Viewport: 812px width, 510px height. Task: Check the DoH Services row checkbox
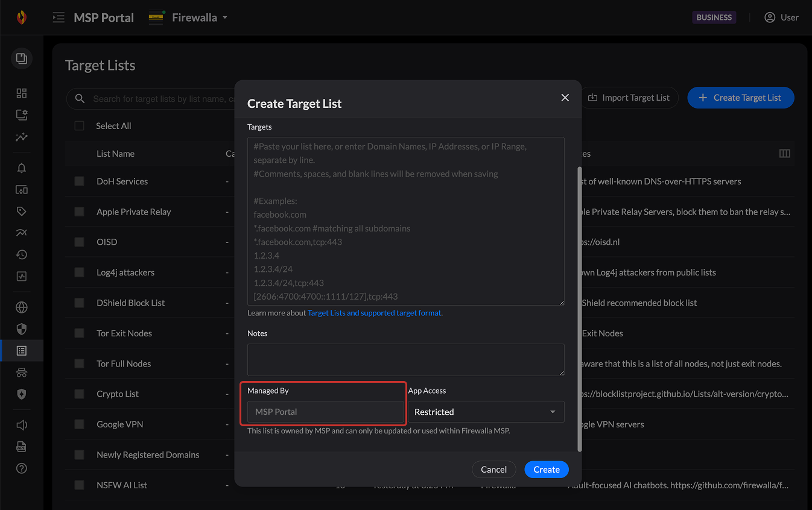pyautogui.click(x=80, y=181)
